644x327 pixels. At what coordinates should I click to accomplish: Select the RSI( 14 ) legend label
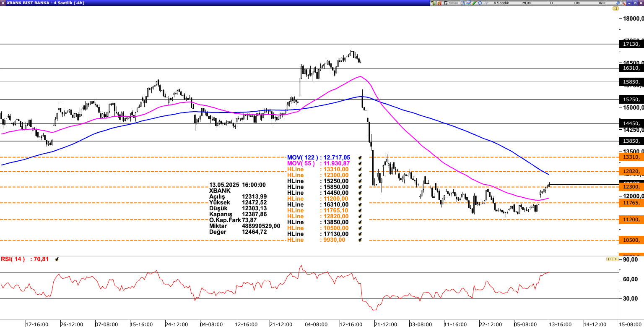coord(13,259)
